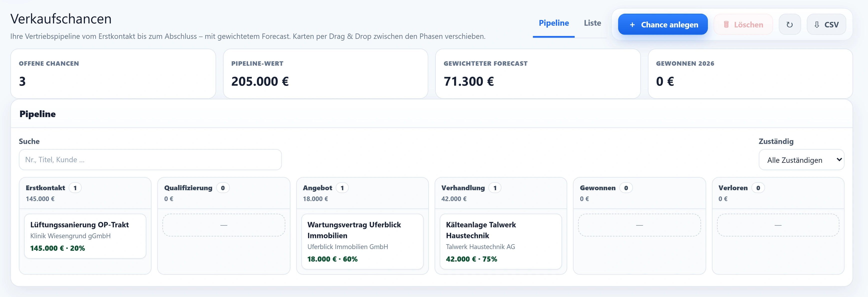
Task: Open the Alle Zuständigen dropdown
Action: pos(801,160)
